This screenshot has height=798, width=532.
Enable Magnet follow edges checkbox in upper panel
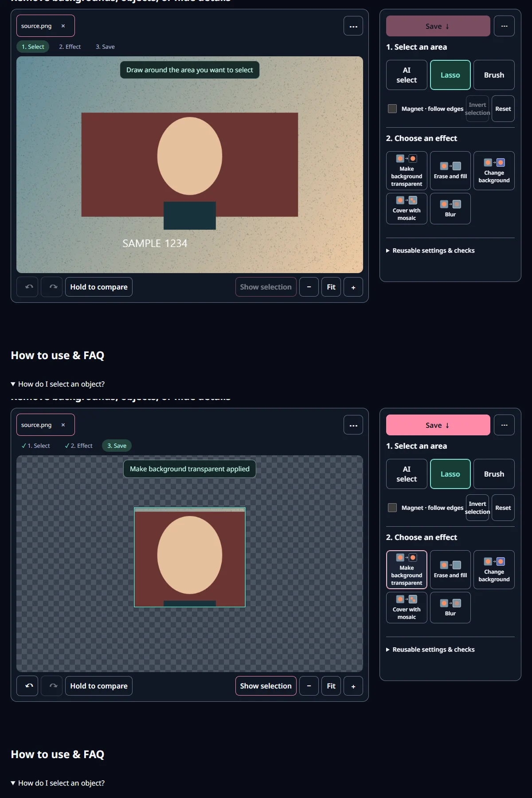pyautogui.click(x=392, y=109)
